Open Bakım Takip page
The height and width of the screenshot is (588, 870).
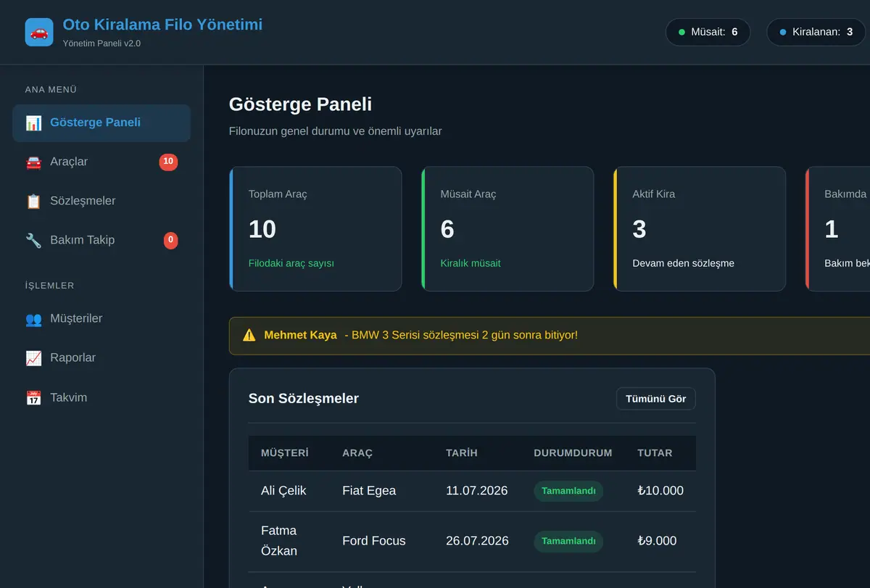(x=101, y=240)
